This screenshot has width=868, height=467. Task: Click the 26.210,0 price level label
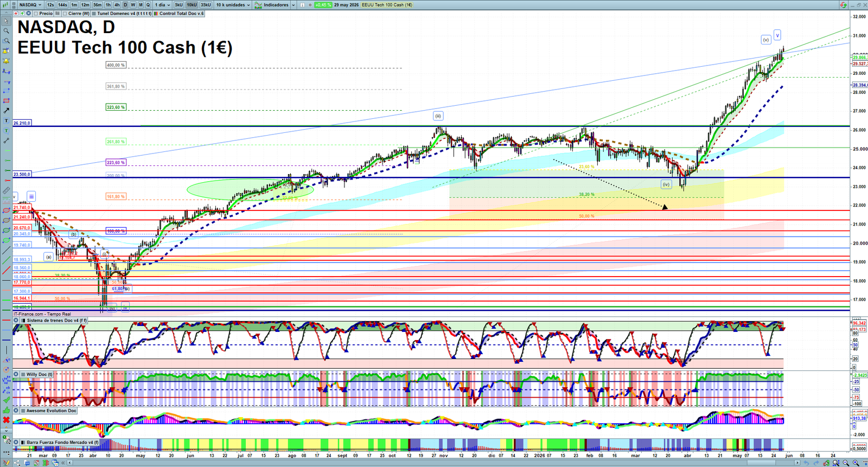coord(22,123)
